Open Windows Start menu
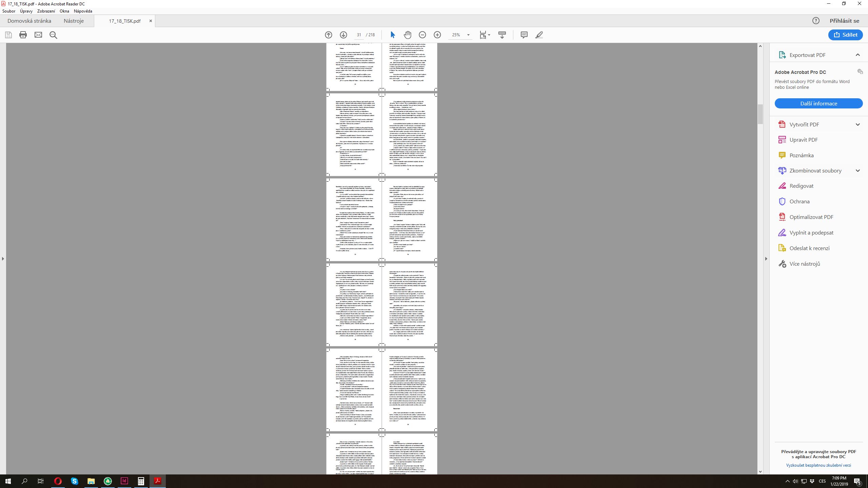The height and width of the screenshot is (488, 868). click(x=8, y=481)
